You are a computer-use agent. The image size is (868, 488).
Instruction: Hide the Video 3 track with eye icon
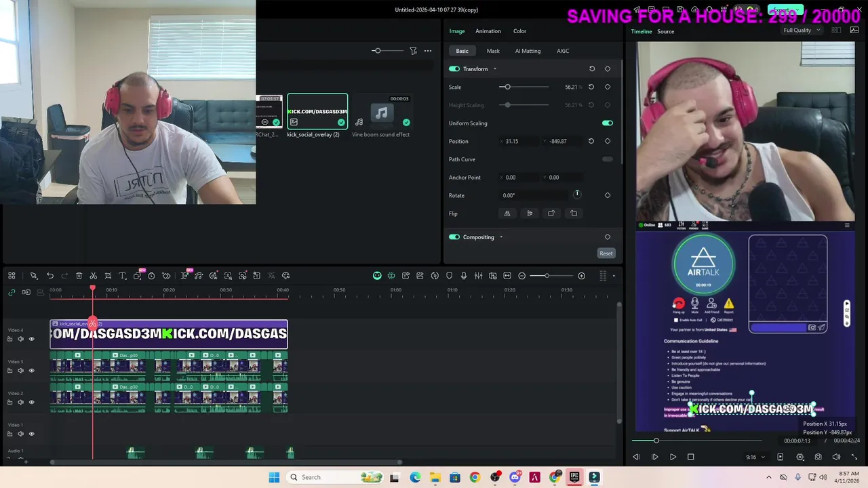point(31,371)
